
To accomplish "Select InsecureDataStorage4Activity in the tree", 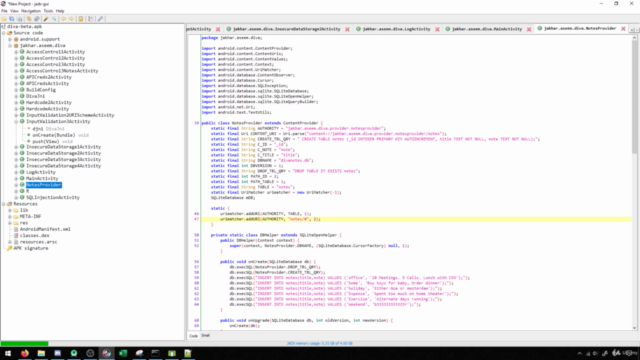I will tap(63, 166).
